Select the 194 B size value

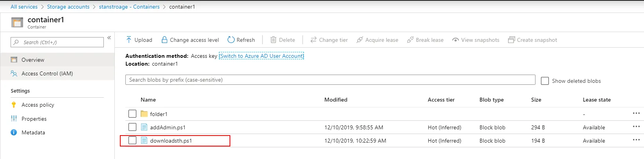coord(538,141)
